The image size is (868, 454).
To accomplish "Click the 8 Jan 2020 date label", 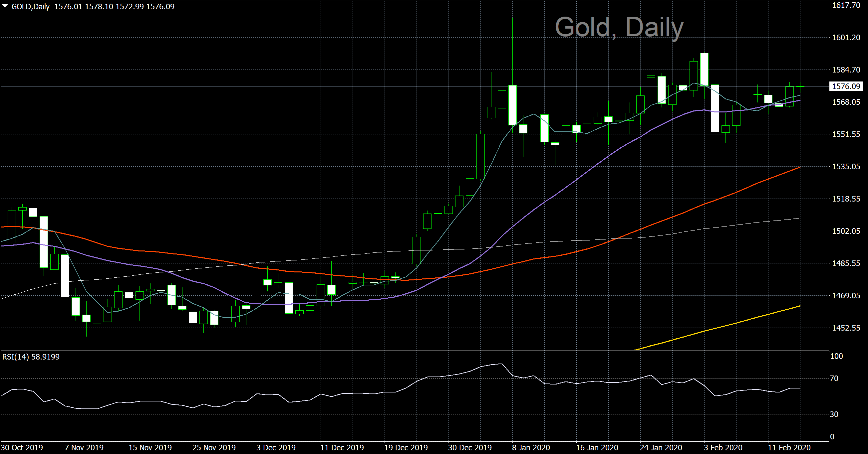I will [x=531, y=448].
